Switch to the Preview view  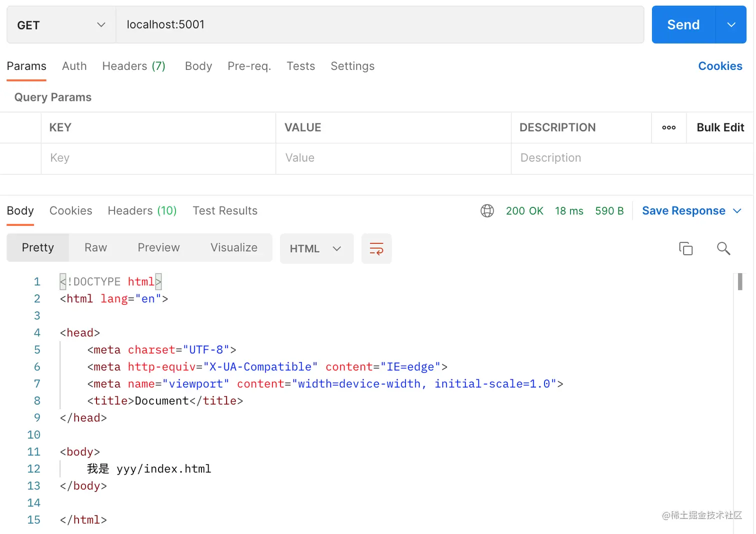[158, 248]
